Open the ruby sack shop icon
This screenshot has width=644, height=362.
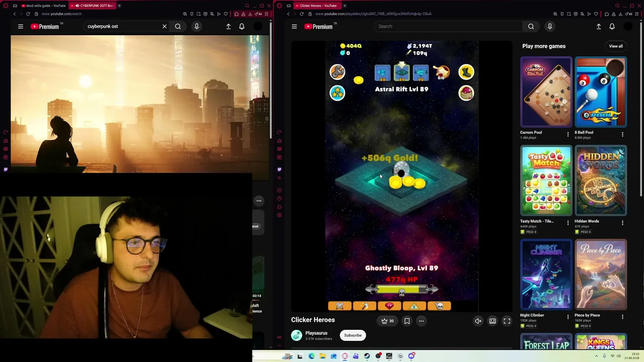tap(466, 93)
